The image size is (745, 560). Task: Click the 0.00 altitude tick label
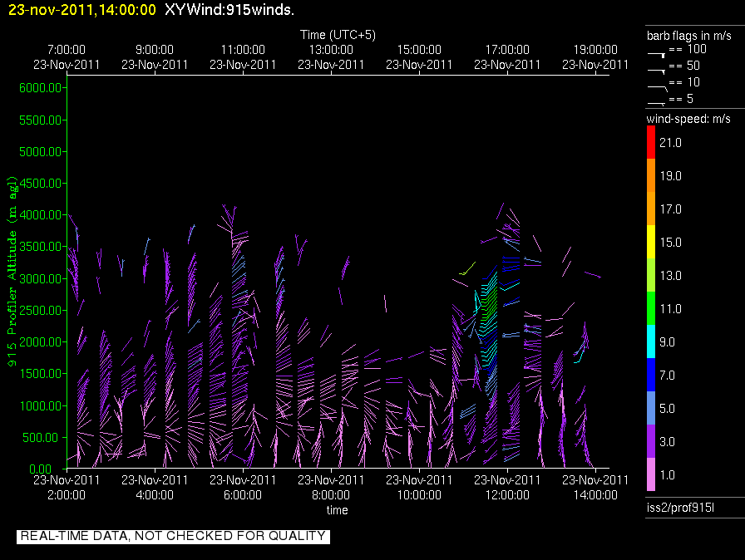[41, 469]
